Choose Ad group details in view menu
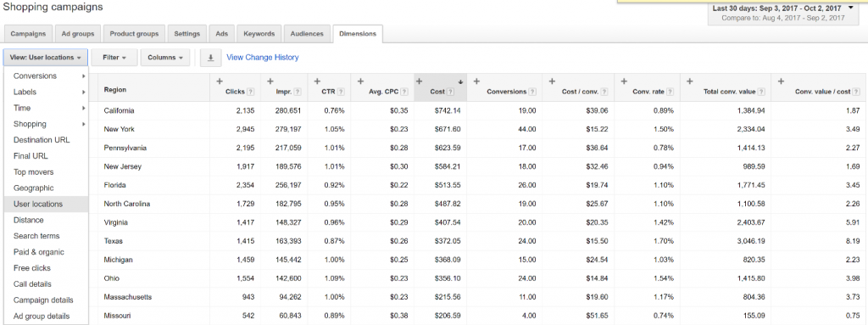The image size is (868, 325). (46, 317)
